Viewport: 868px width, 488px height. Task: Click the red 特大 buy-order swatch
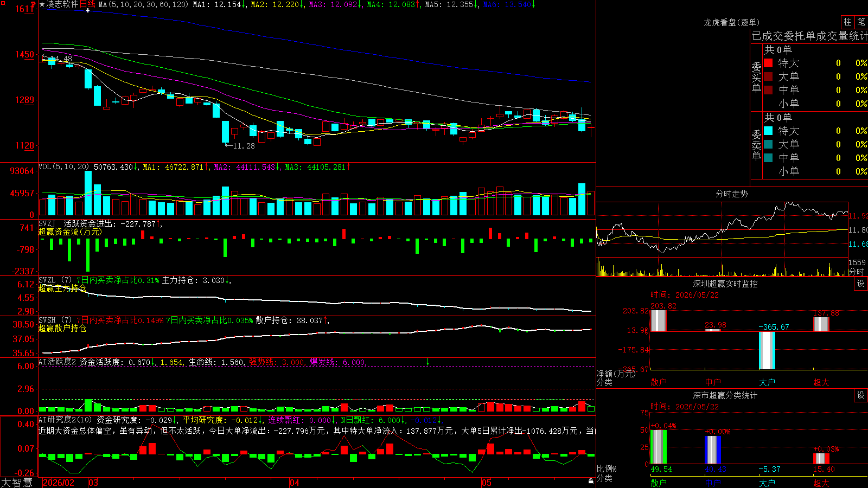tap(768, 63)
